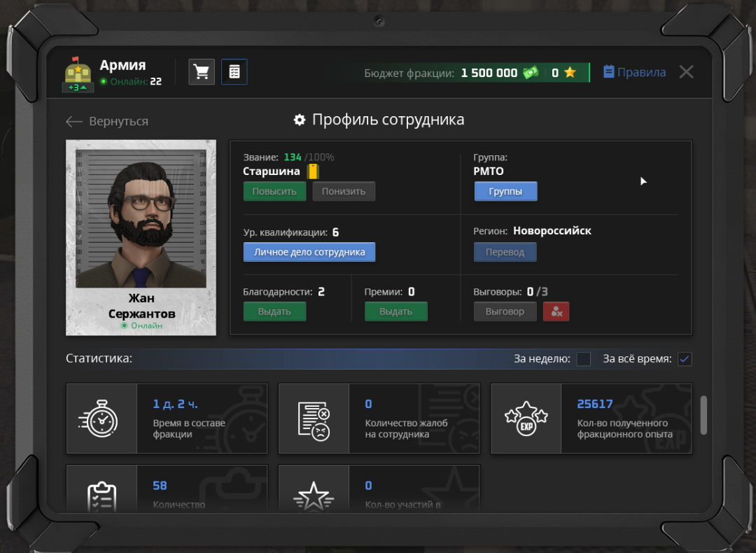Open the Группы button
Viewport: 756px width, 553px height.
click(505, 191)
